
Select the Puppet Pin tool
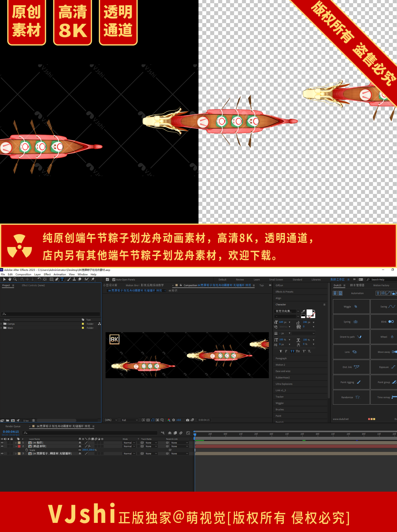[93, 279]
